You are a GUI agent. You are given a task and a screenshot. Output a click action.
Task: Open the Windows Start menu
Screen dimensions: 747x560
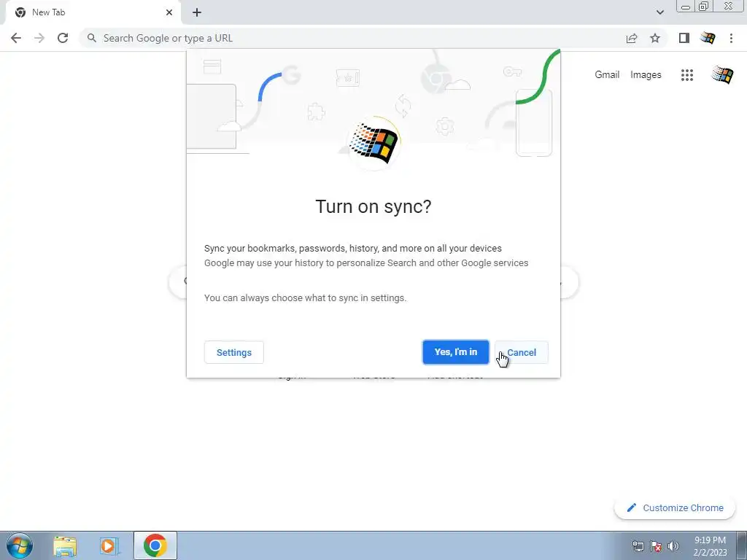point(20,545)
